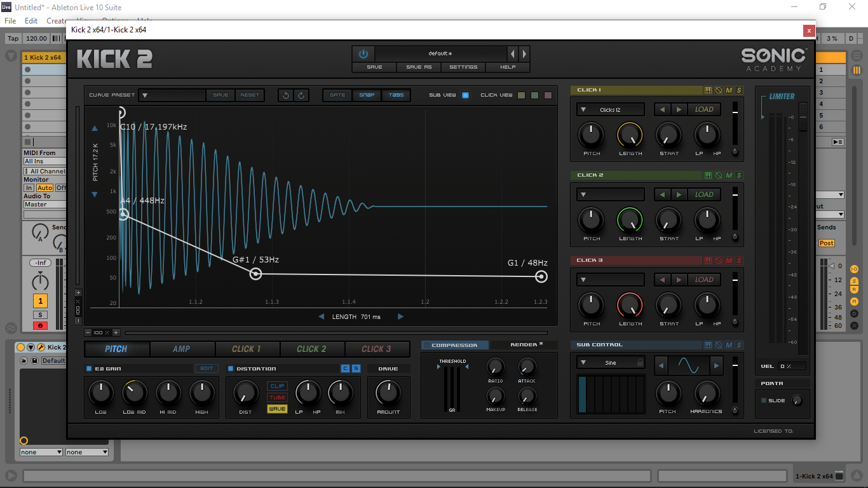Go to the next preset with right arrow
Image resolution: width=868 pixels, height=488 pixels.
524,54
